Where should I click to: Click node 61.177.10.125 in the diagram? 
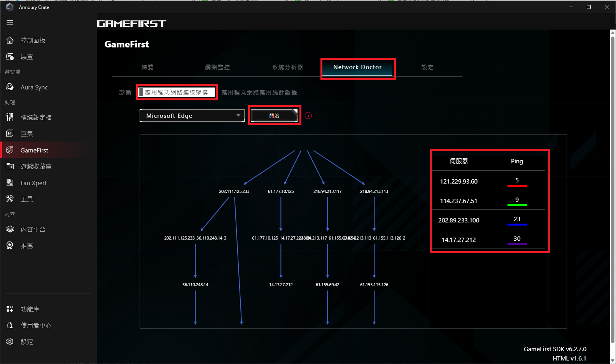pyautogui.click(x=281, y=191)
